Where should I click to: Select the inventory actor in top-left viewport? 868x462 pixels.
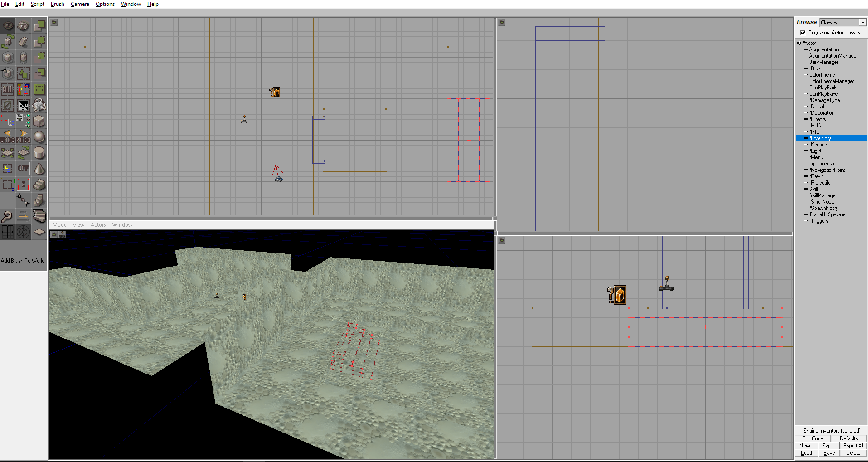pyautogui.click(x=275, y=92)
